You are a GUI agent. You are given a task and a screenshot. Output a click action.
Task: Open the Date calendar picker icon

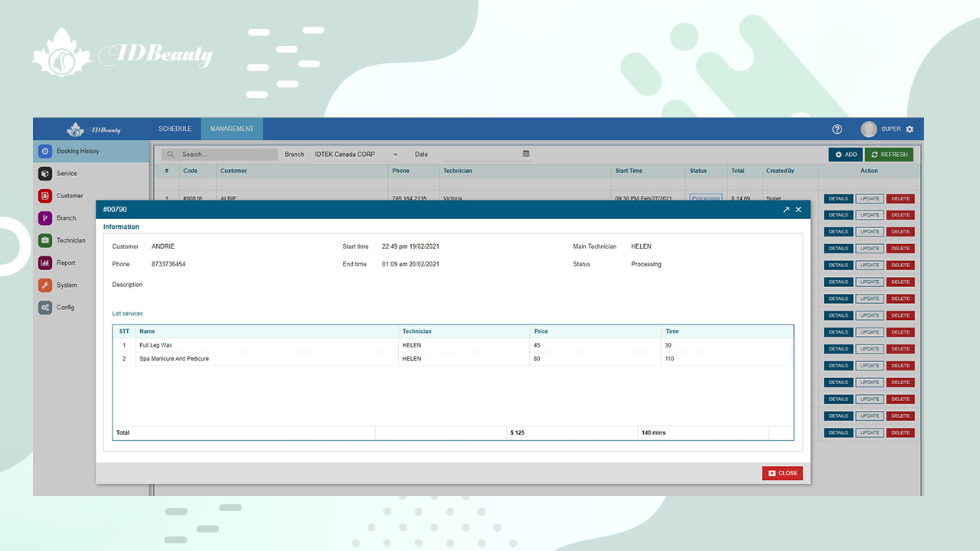pos(526,154)
